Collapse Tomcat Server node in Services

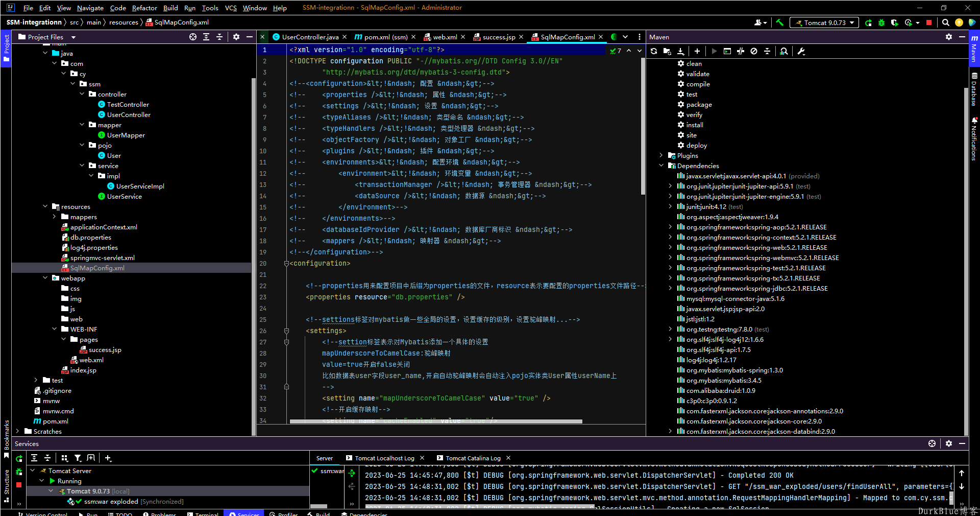[33, 471]
